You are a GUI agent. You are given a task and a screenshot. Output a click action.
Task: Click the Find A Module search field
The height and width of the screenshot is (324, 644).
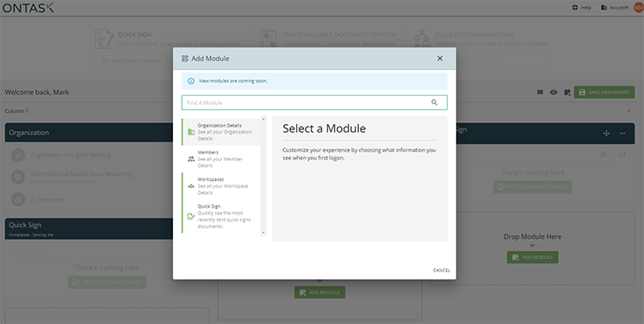tap(314, 103)
